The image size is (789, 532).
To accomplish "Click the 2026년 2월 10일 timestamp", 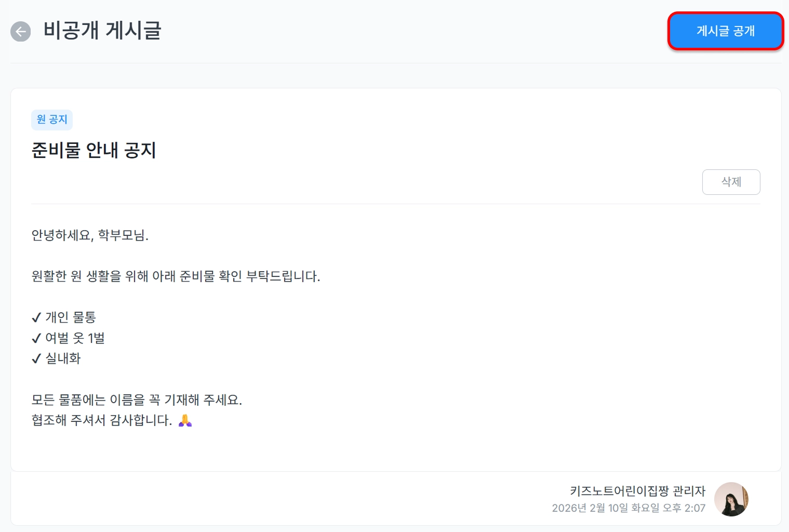I will point(628,508).
